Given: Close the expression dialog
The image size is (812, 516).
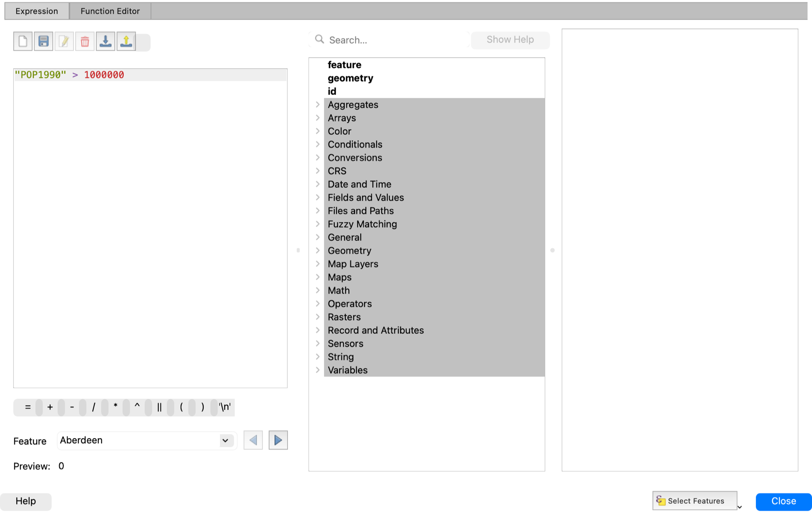Looking at the screenshot, I should [784, 501].
